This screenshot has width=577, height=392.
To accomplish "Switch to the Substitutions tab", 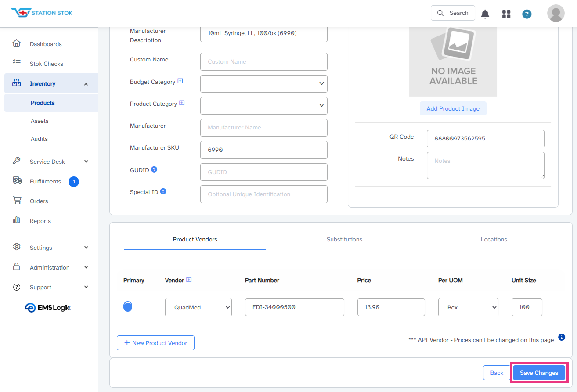I will pyautogui.click(x=345, y=240).
